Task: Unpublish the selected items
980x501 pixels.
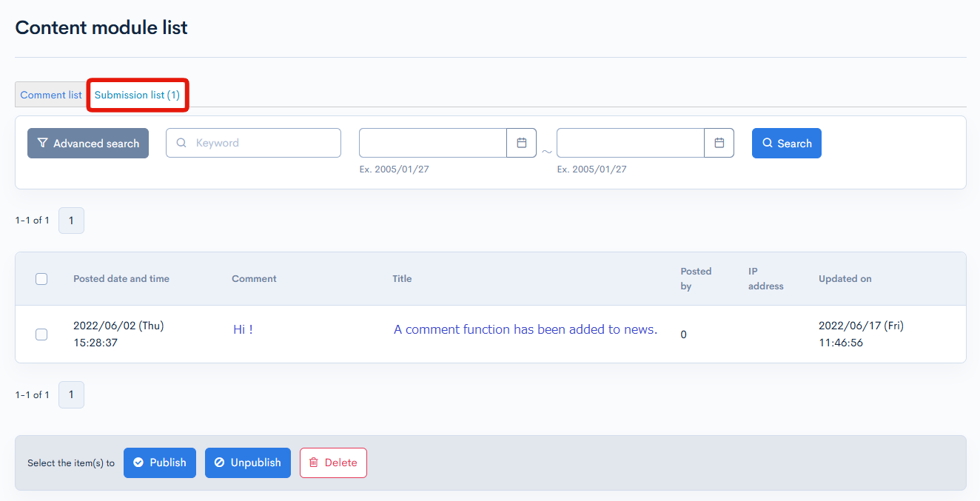Action: (x=248, y=463)
